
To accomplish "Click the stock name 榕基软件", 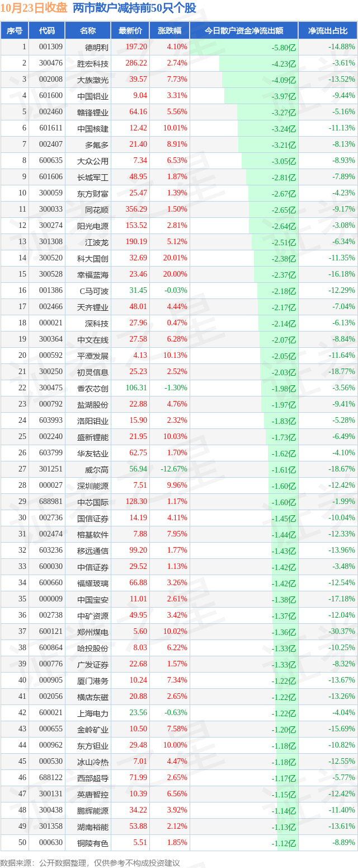I will (x=92, y=534).
